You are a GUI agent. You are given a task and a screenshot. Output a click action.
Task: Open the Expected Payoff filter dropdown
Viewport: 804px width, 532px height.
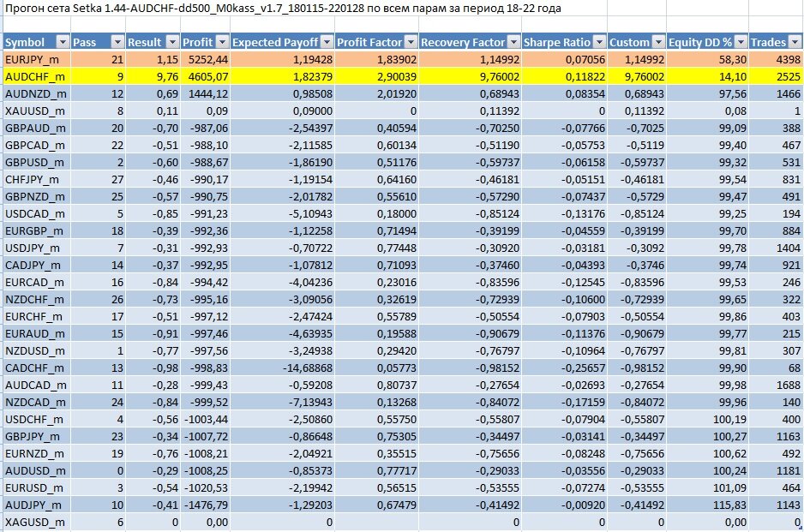327,42
